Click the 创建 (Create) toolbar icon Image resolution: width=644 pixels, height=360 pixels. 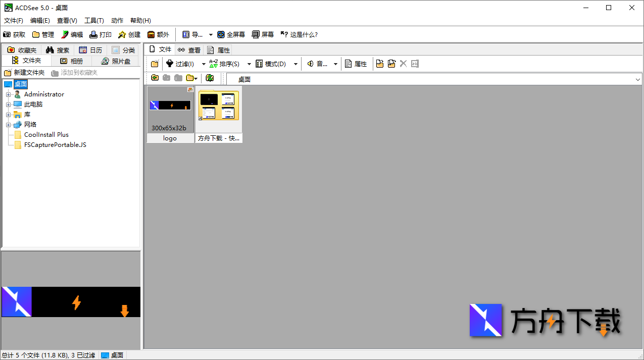[122, 35]
